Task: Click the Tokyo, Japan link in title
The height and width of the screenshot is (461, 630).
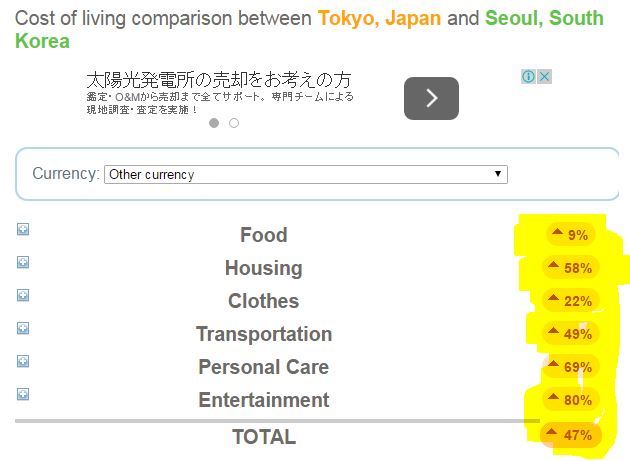Action: [x=379, y=18]
